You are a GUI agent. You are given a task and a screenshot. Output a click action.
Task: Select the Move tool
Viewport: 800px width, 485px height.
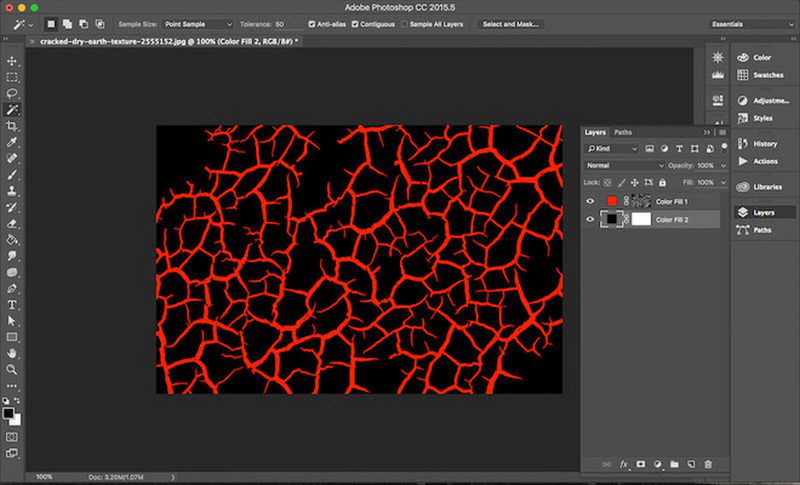pos(13,61)
